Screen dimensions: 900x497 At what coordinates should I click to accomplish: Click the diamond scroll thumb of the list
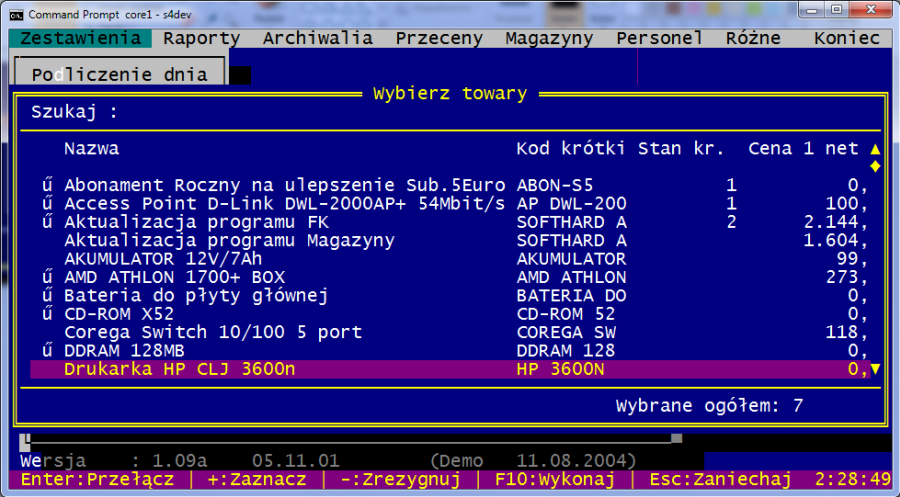click(875, 166)
